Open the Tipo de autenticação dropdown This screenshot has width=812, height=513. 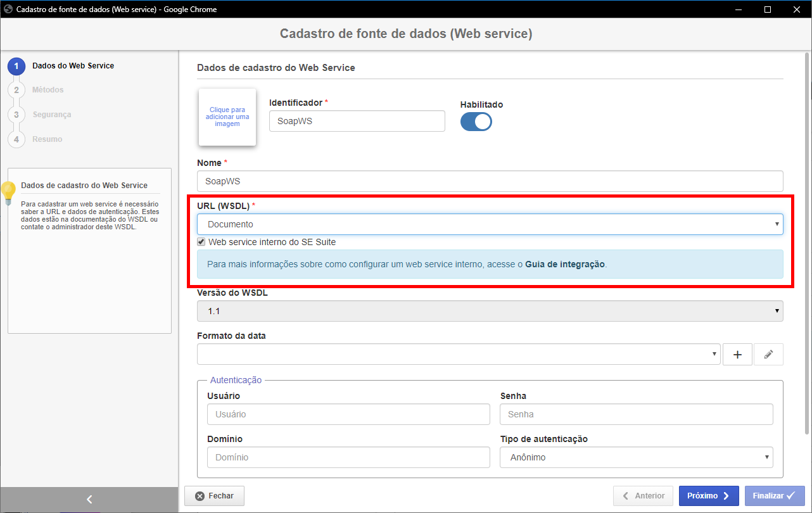[x=637, y=457]
